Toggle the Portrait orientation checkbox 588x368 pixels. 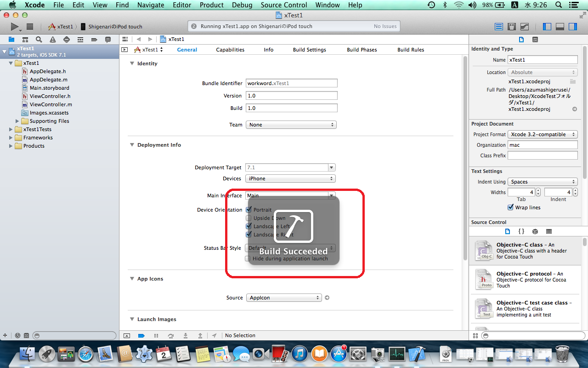[249, 210]
